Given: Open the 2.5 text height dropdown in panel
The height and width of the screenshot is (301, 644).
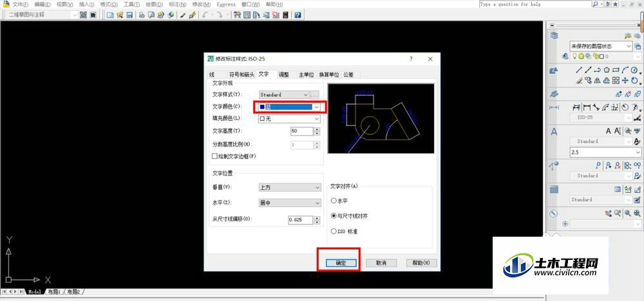Looking at the screenshot, I should 606,152.
